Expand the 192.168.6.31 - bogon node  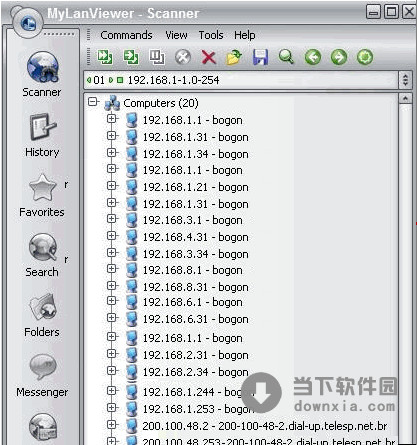coord(112,318)
